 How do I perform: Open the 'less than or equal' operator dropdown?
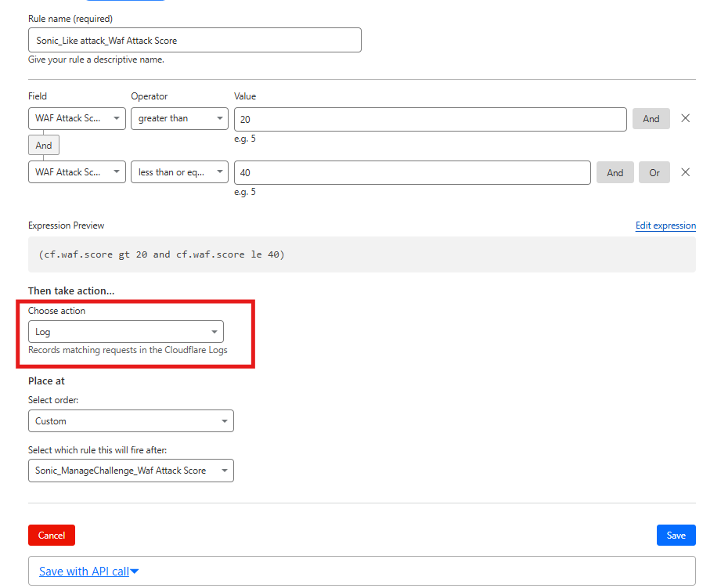coord(179,172)
